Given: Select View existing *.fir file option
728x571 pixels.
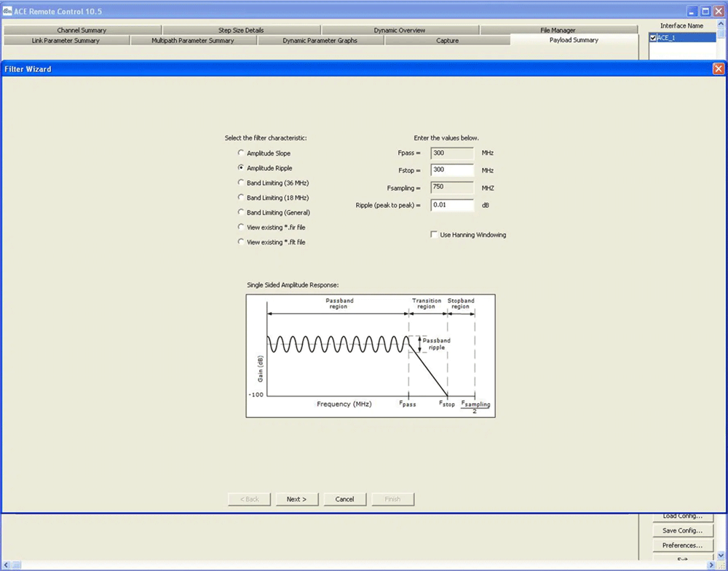Looking at the screenshot, I should coord(241,228).
